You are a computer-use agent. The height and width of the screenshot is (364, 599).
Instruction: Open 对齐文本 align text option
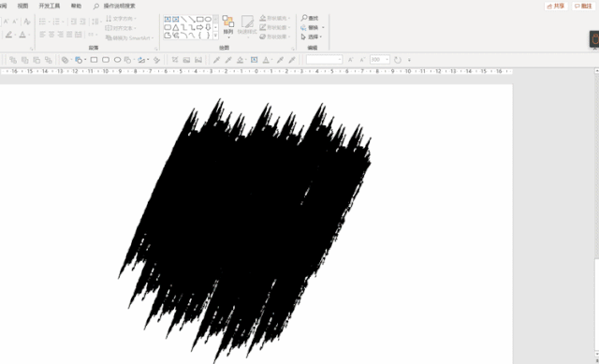coord(121,28)
